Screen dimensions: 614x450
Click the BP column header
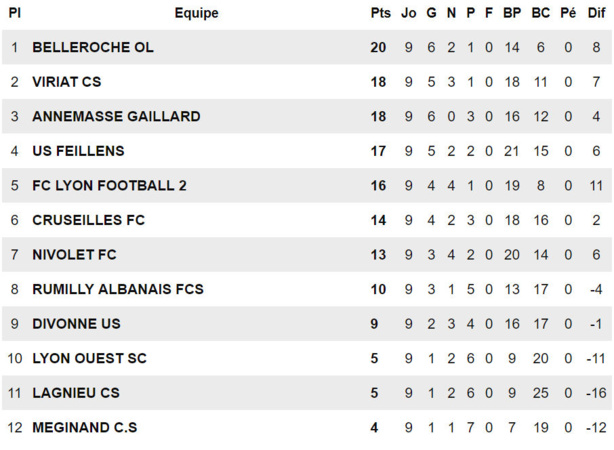pyautogui.click(x=512, y=13)
